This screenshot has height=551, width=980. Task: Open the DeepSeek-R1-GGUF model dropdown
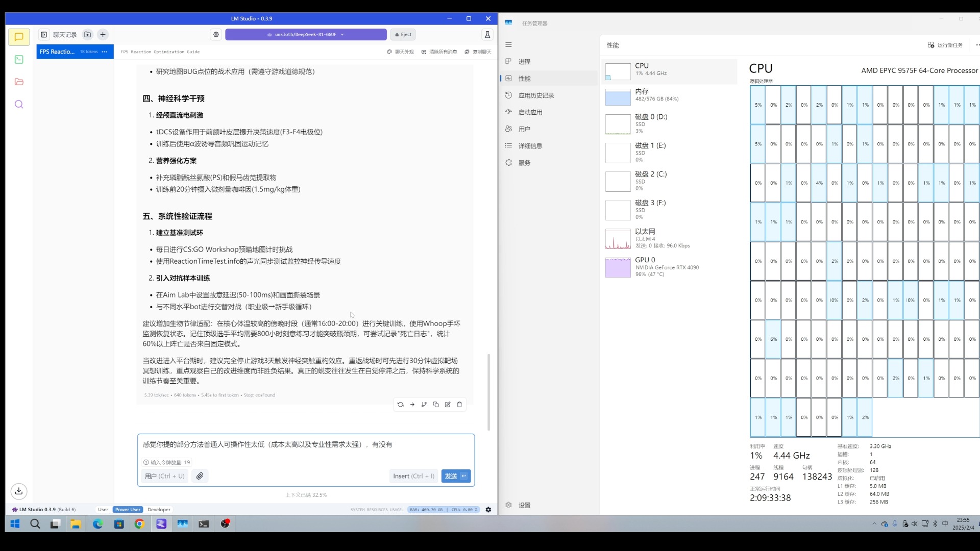click(306, 35)
